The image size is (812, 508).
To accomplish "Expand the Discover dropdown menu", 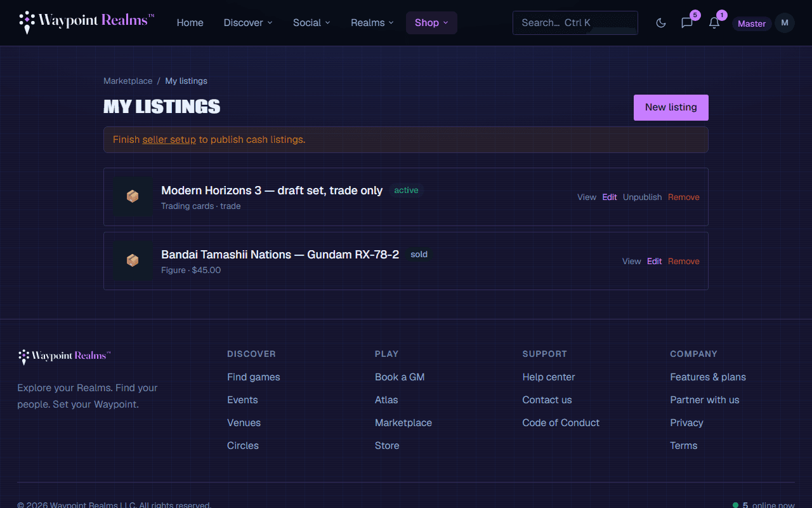I will [248, 23].
